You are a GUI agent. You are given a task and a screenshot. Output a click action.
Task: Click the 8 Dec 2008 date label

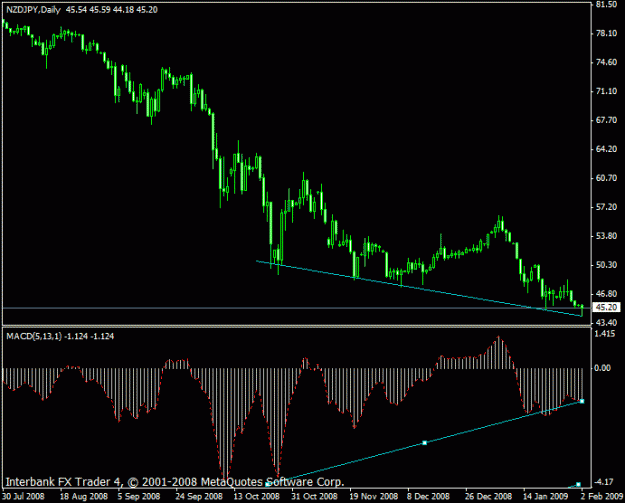[x=428, y=496]
